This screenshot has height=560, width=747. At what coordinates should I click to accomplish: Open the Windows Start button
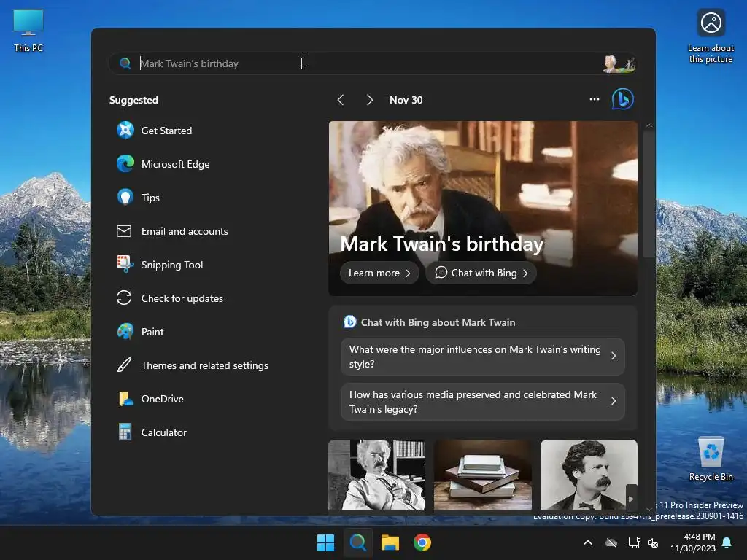(326, 542)
